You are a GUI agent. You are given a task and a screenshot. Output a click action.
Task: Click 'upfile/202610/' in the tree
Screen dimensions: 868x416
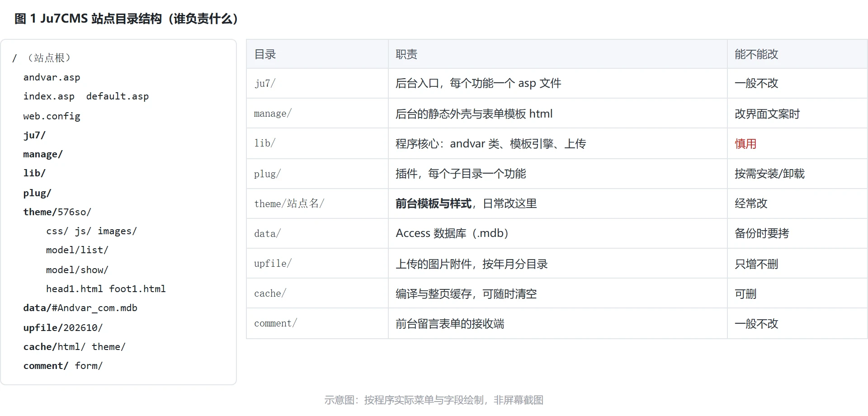point(63,328)
